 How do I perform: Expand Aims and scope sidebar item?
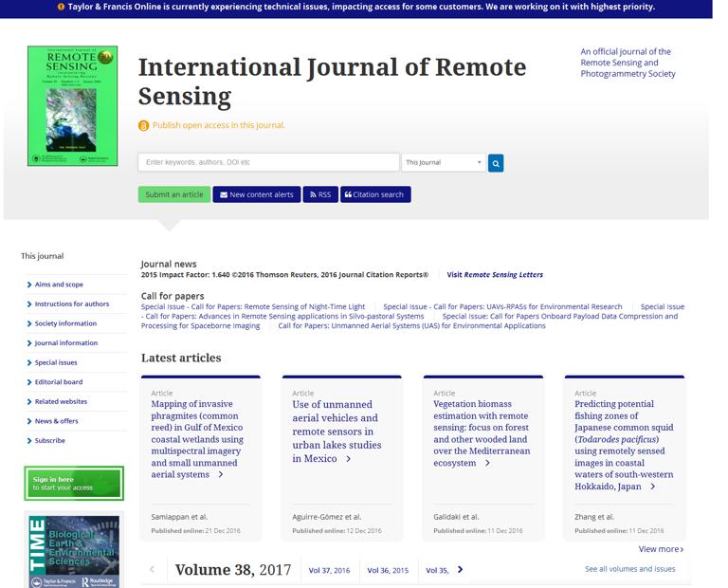click(59, 285)
